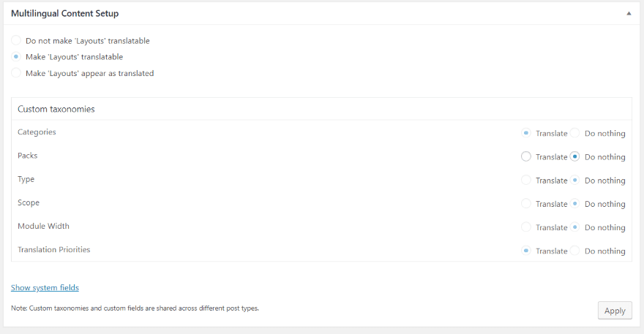644x334 pixels.
Task: Collapse the Multilingual Content Setup panel
Action: [629, 13]
